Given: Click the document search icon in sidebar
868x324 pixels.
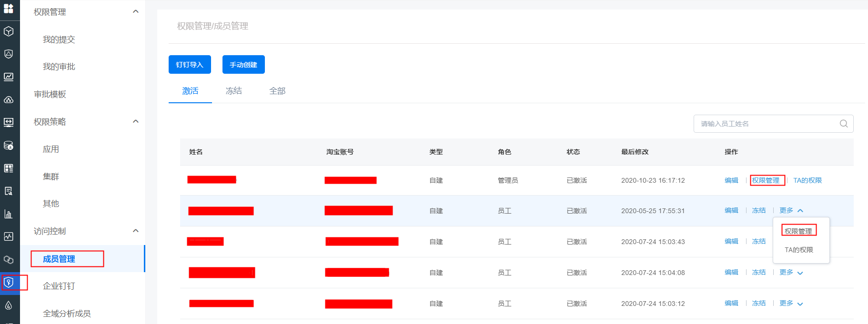Looking at the screenshot, I should (9, 191).
